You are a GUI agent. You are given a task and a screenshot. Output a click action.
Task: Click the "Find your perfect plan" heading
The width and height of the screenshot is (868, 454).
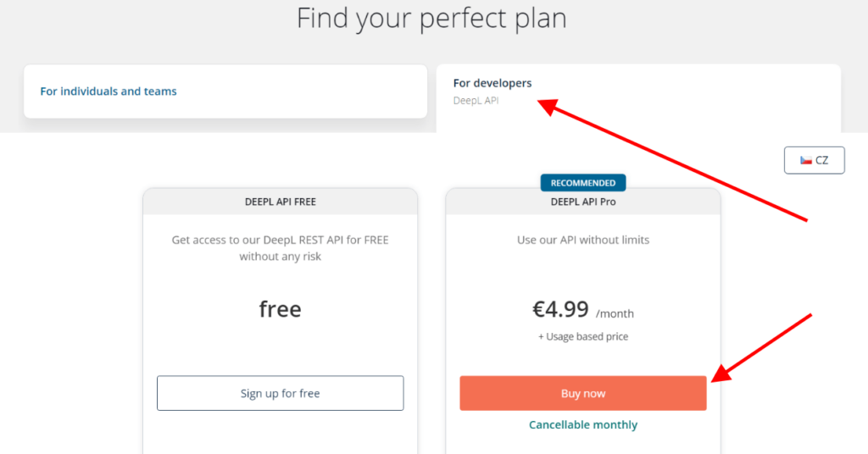(x=431, y=18)
